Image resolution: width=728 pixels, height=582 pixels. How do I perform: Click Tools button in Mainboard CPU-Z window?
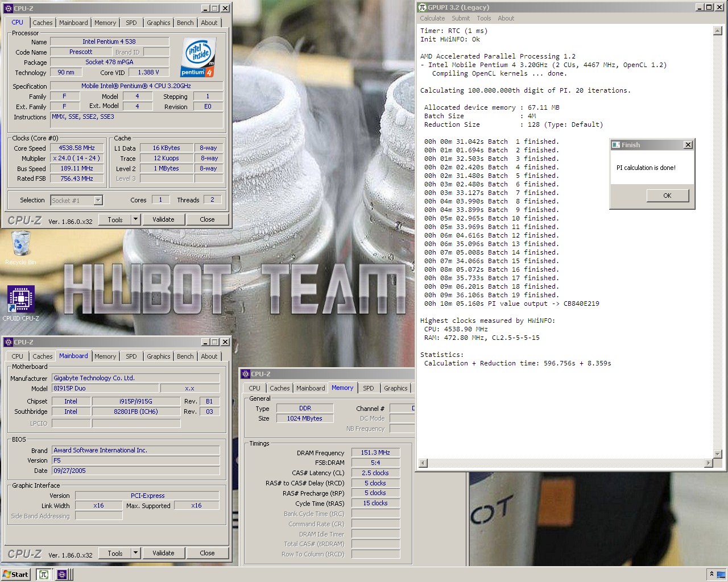point(115,553)
